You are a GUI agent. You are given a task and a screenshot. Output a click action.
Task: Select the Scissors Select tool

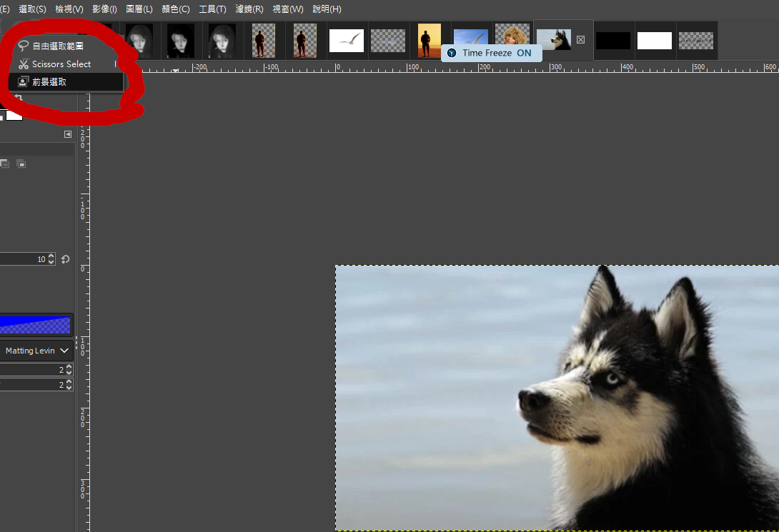click(61, 64)
